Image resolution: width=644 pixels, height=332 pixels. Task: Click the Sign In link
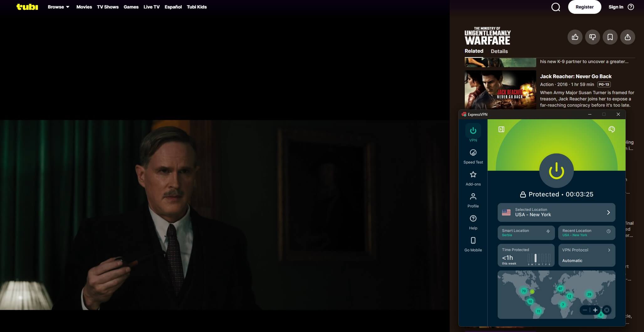tap(616, 7)
